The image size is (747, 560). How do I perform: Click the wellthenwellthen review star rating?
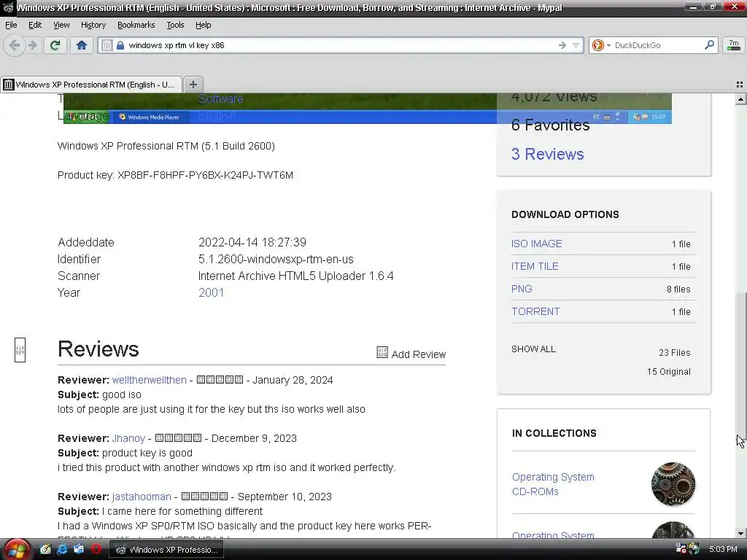(x=220, y=380)
